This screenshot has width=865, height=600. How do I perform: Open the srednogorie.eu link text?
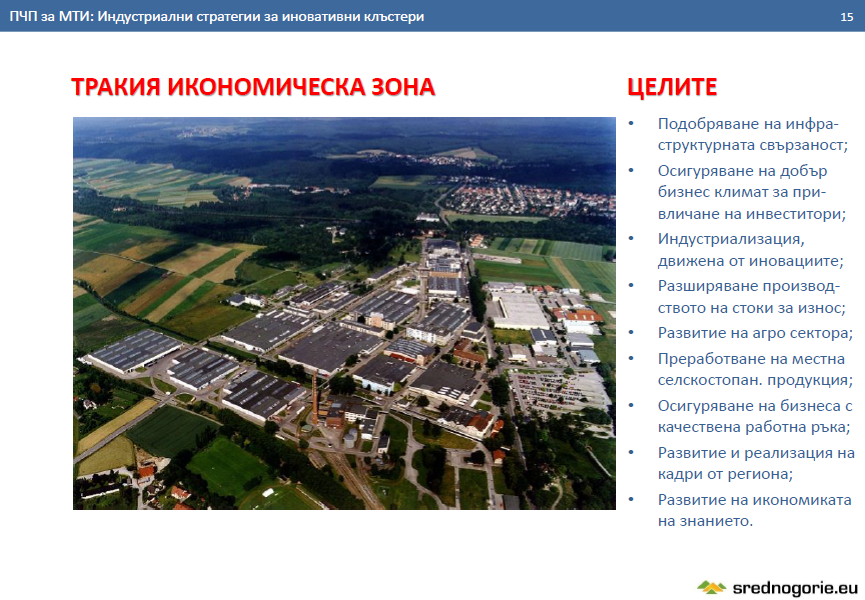click(x=795, y=588)
